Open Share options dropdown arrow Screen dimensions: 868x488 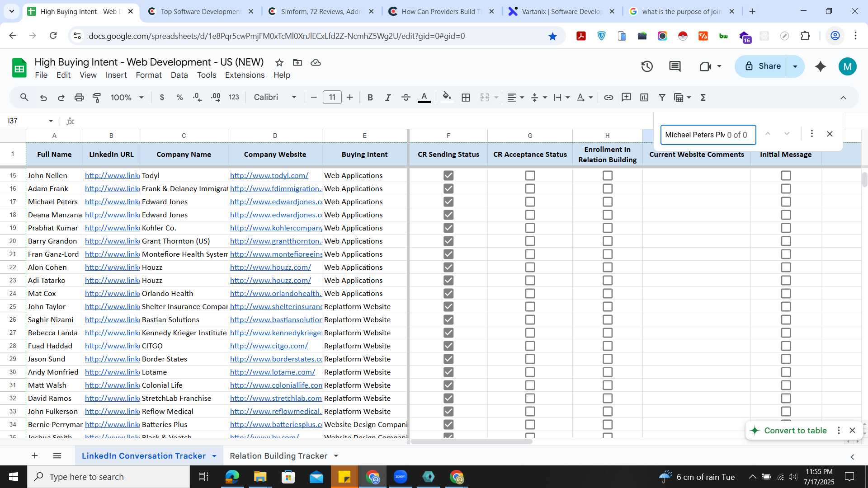[795, 66]
